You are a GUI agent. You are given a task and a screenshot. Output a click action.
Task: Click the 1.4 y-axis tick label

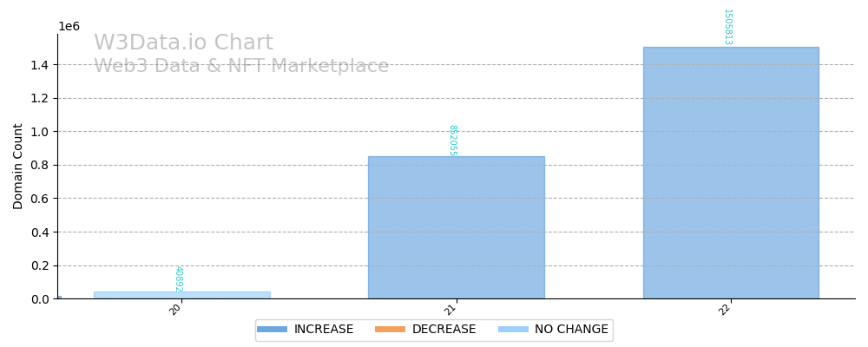(x=41, y=65)
